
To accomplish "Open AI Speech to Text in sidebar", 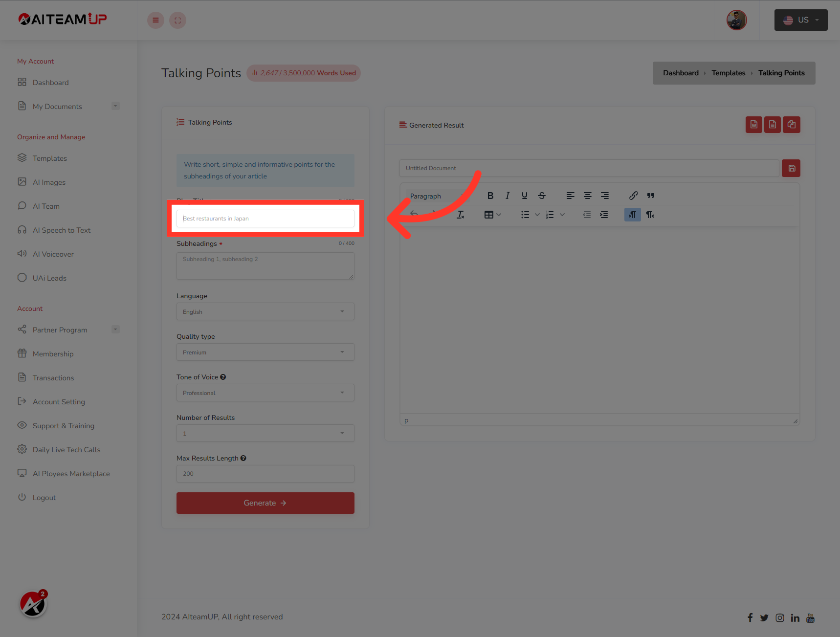I will pyautogui.click(x=62, y=230).
